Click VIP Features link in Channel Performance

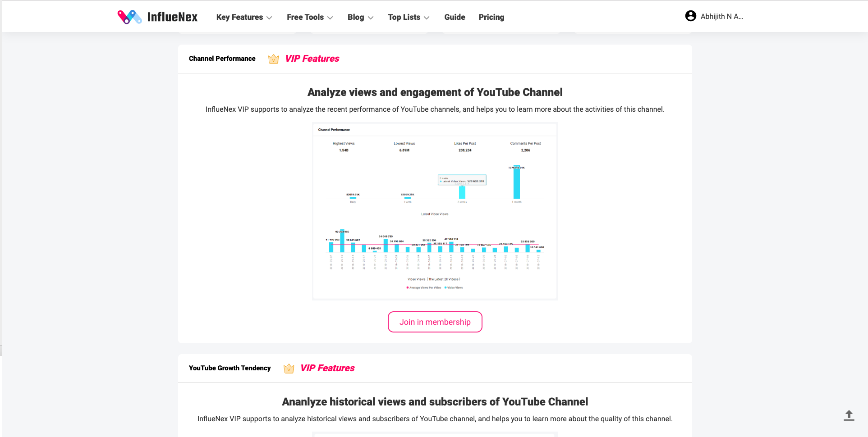(x=312, y=59)
